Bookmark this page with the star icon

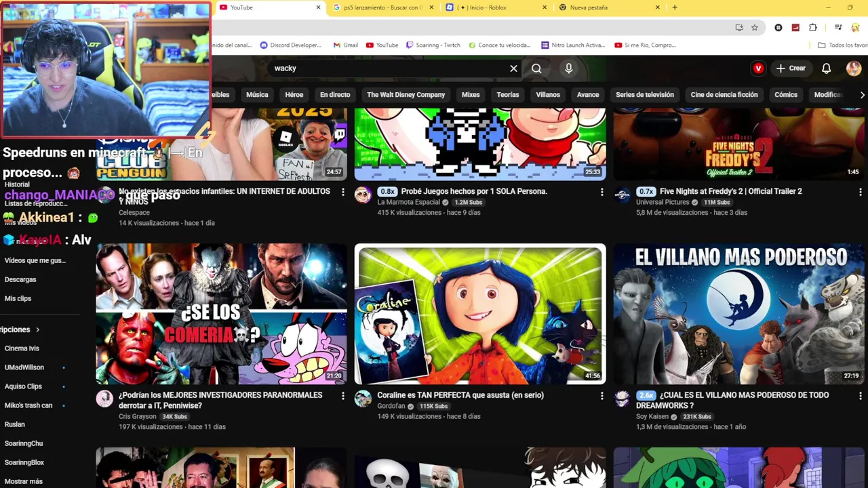pyautogui.click(x=755, y=27)
